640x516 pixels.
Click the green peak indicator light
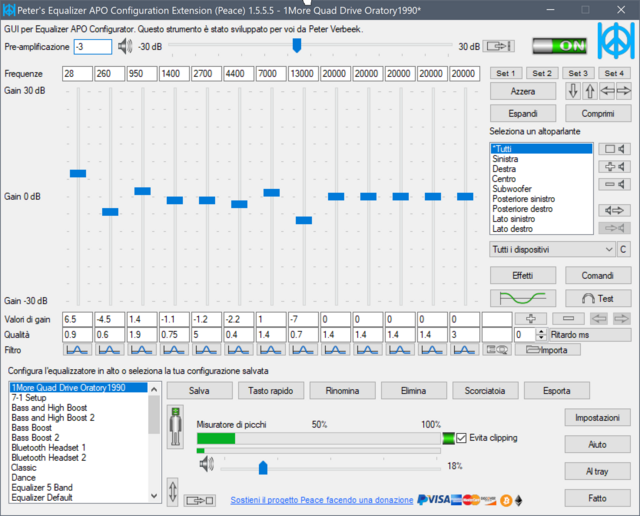pos(448,438)
